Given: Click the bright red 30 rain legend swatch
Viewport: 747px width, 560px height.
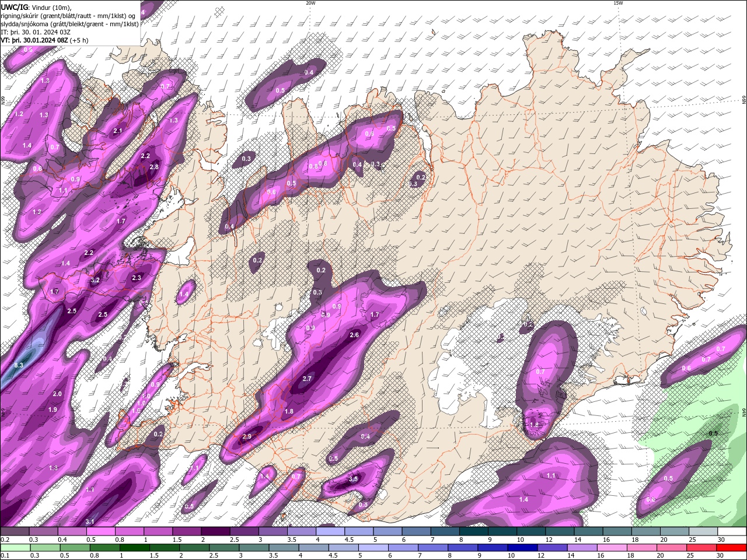Looking at the screenshot, I should (732, 548).
